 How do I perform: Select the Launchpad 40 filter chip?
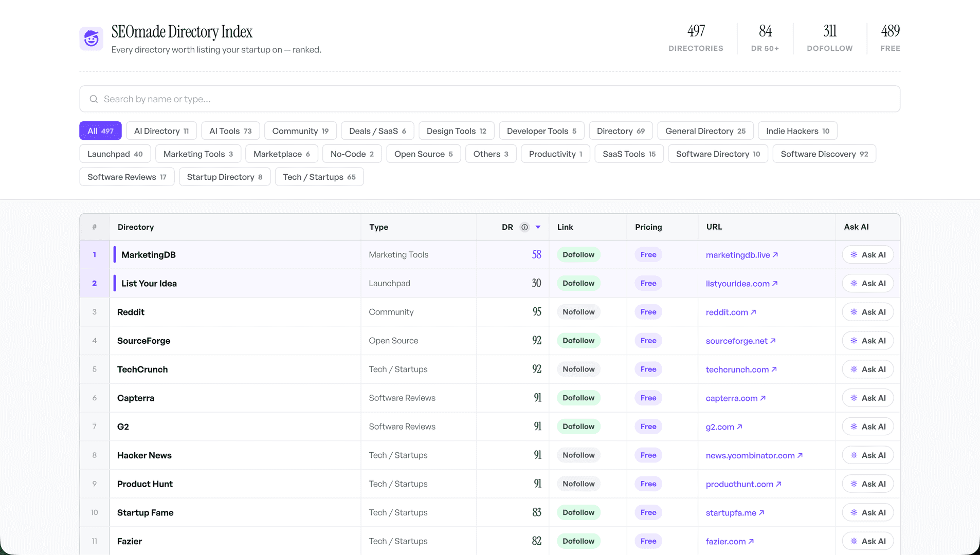coord(115,154)
